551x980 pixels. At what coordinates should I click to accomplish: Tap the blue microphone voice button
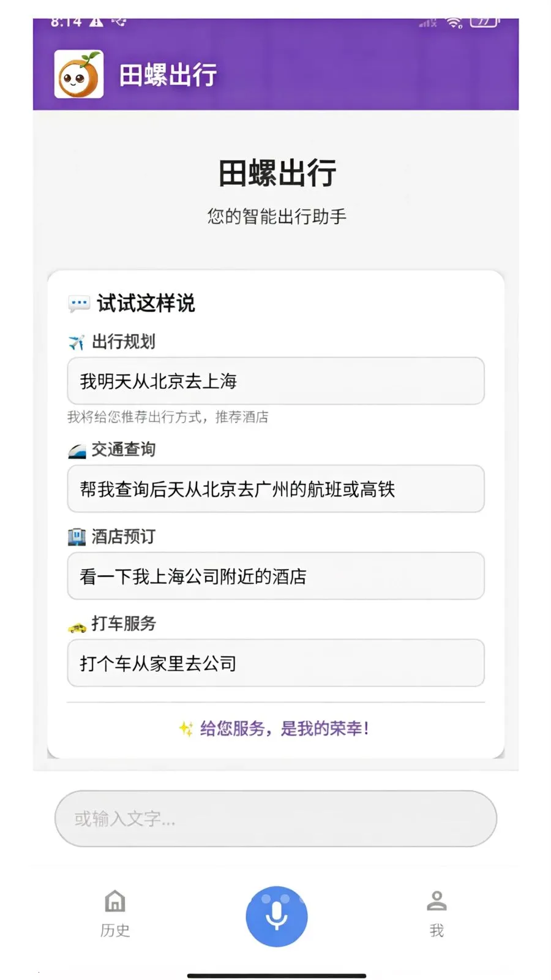point(276,916)
